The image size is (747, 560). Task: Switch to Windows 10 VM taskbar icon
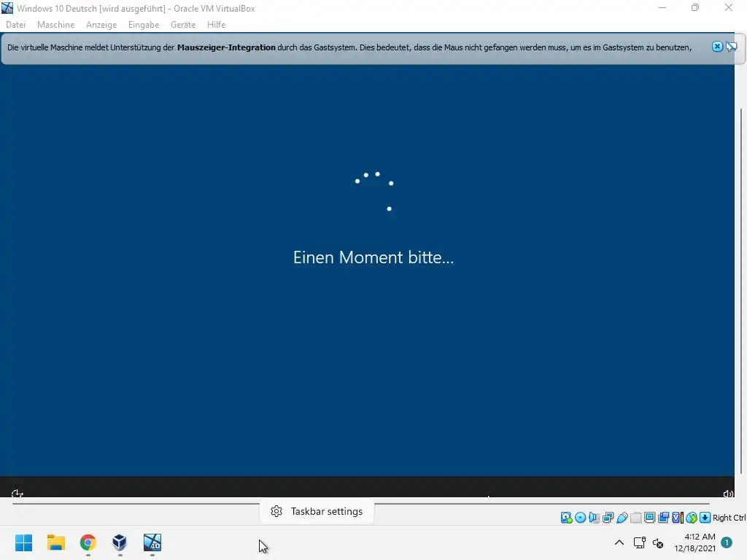(x=152, y=542)
